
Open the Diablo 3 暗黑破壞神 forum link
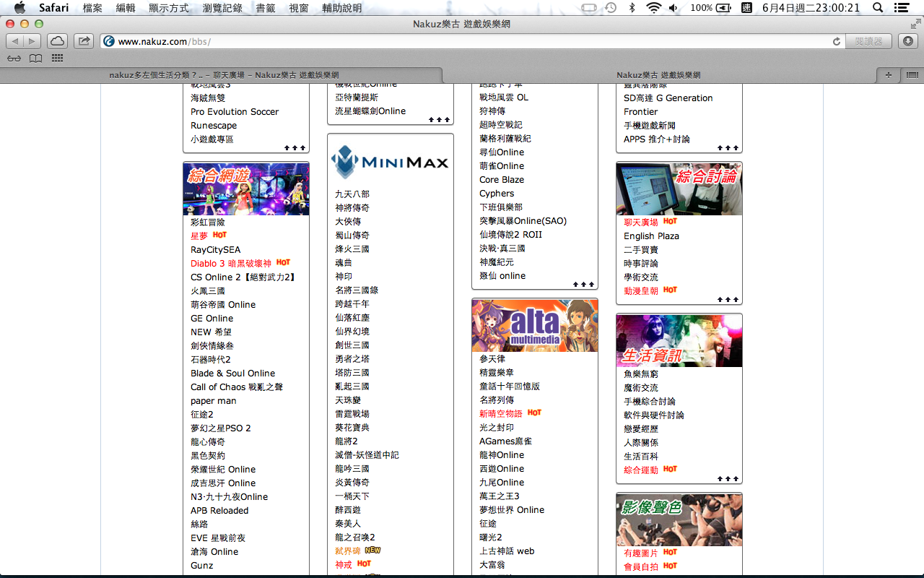click(231, 264)
